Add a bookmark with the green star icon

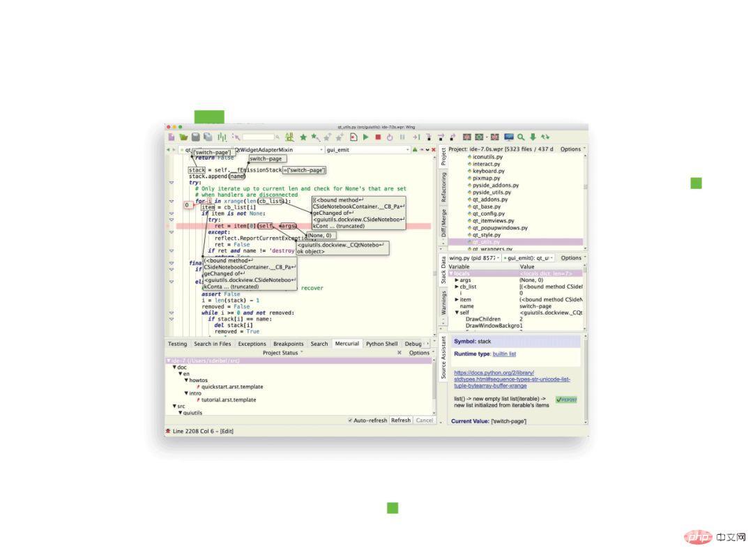(x=303, y=137)
